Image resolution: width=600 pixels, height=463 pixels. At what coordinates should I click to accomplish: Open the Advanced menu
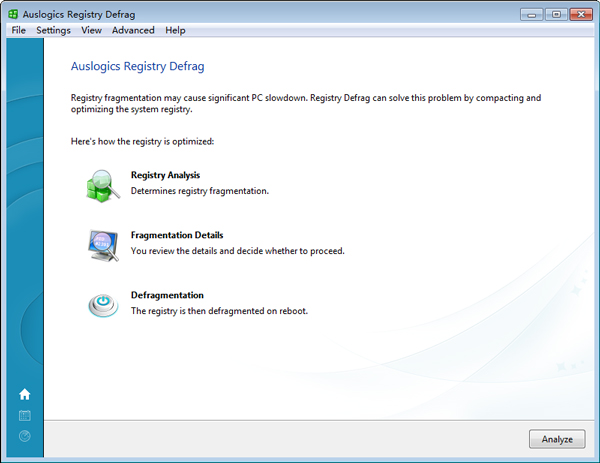[x=133, y=30]
